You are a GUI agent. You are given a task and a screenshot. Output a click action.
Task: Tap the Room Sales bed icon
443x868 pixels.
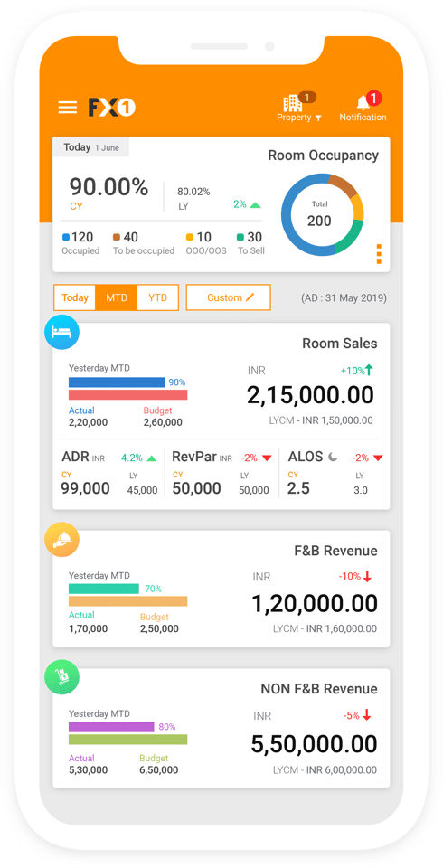pos(61,333)
